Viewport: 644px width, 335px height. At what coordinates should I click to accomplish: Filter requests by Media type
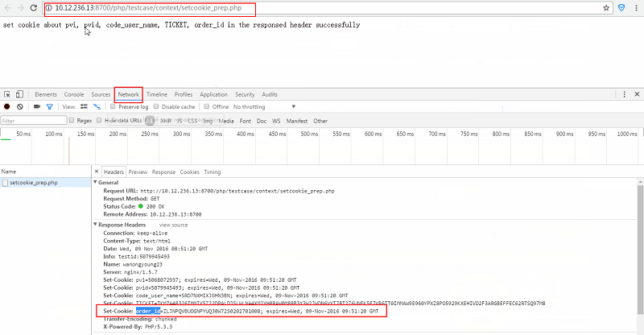(x=226, y=121)
